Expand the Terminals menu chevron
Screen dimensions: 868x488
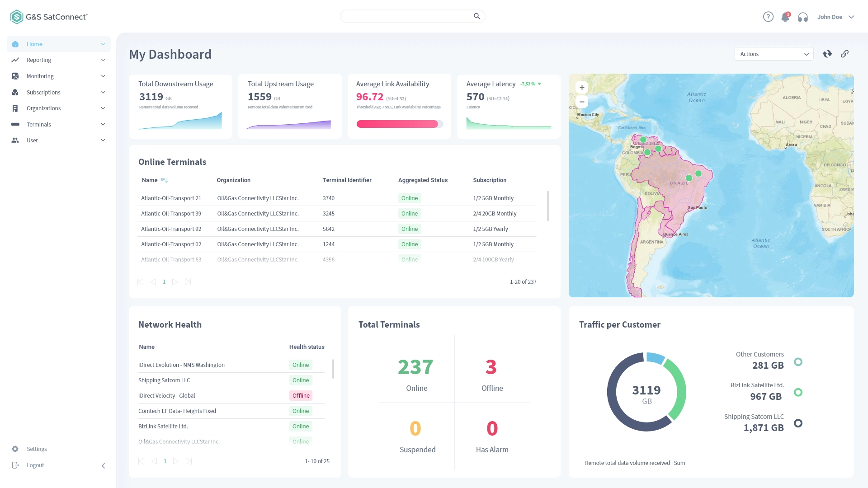tap(103, 124)
